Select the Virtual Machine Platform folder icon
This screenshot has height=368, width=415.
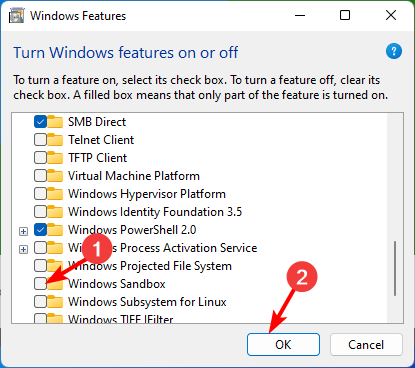coord(55,176)
